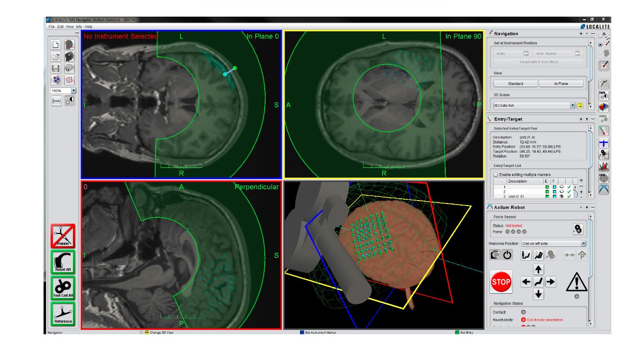644x345 pixels.
Task: Click the plus button beside the Entry/Target list
Action: (x=581, y=181)
